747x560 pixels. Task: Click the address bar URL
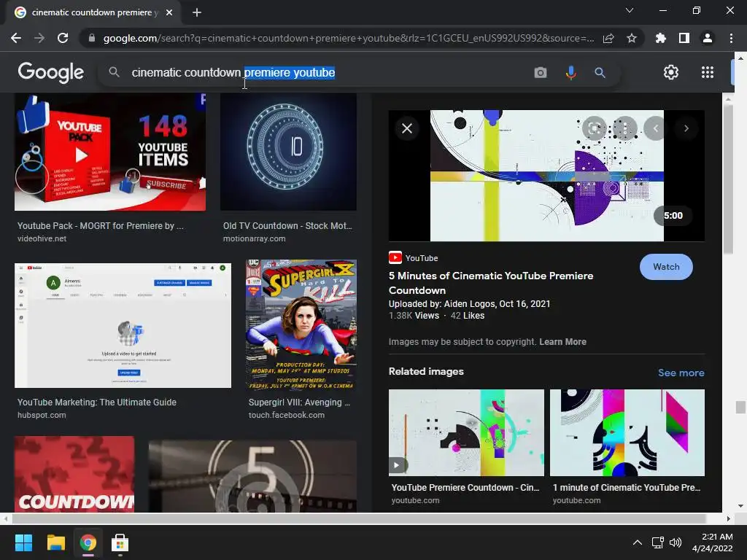(x=349, y=38)
